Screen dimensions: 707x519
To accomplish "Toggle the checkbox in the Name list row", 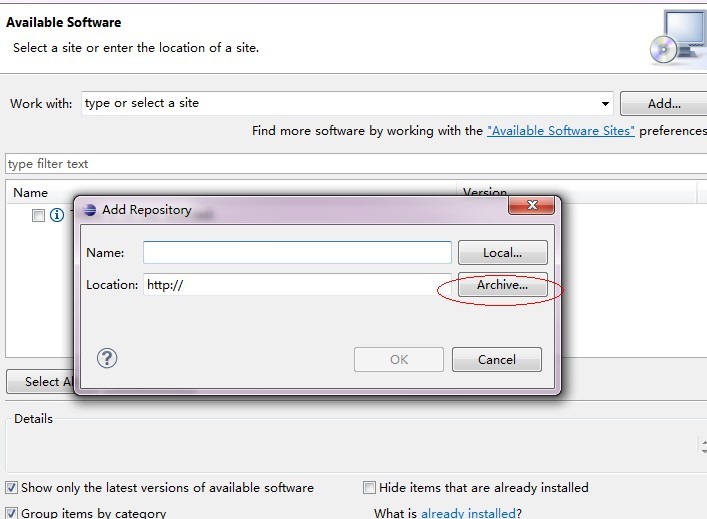I will coord(38,215).
